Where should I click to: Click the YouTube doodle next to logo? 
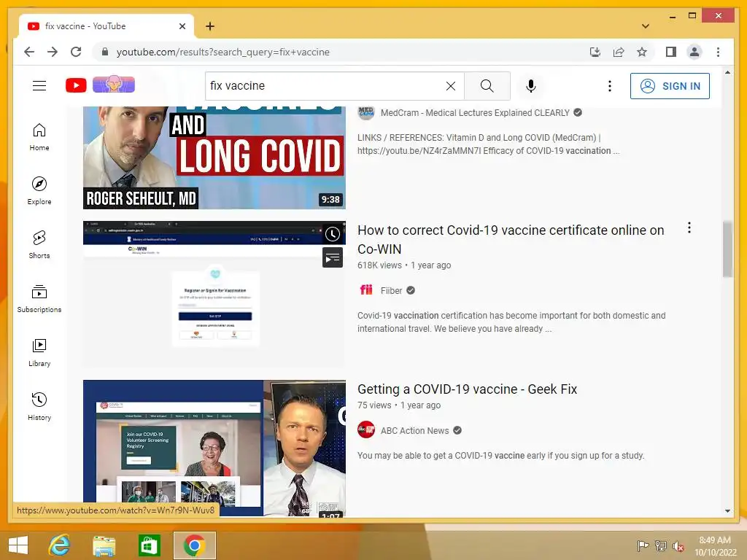point(113,85)
